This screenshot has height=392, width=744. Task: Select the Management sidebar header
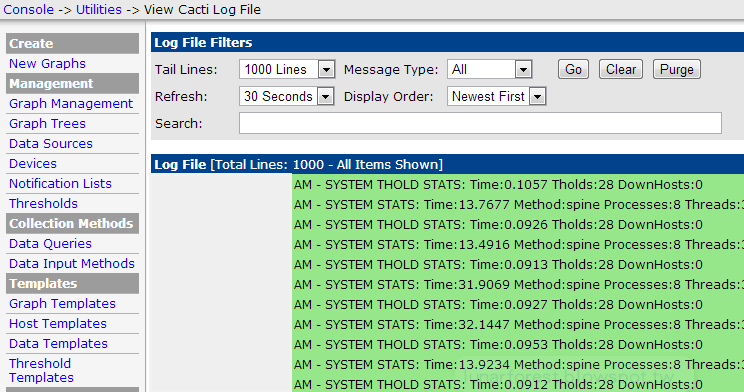[x=73, y=84]
